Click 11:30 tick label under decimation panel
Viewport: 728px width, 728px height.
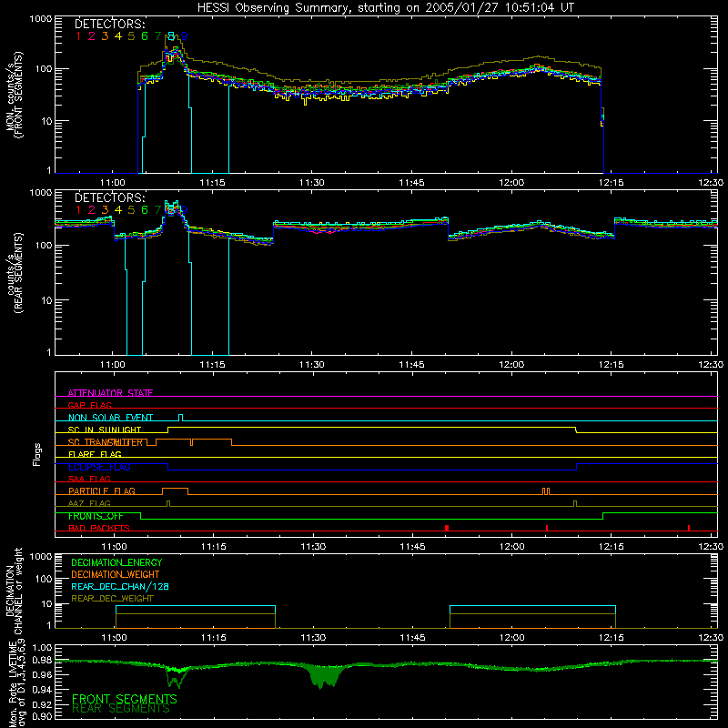pos(313,638)
